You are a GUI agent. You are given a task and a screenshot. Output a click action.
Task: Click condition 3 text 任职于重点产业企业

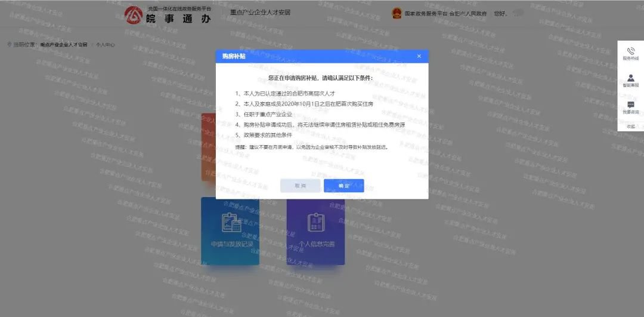tap(264, 114)
